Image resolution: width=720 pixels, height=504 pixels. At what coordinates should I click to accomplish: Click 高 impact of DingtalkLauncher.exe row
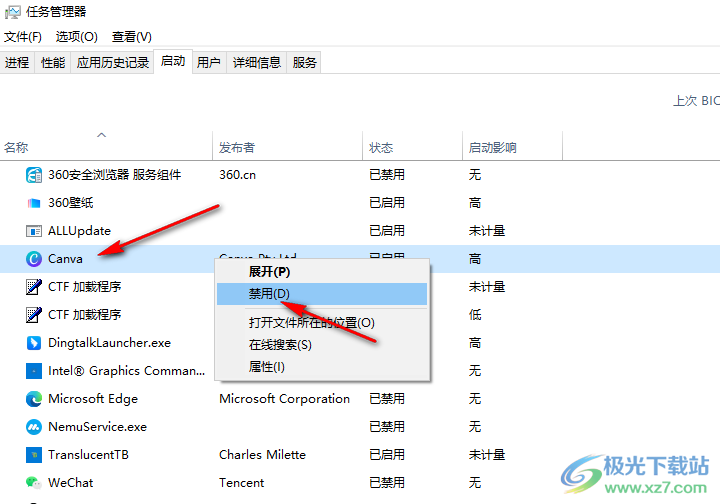(x=475, y=343)
